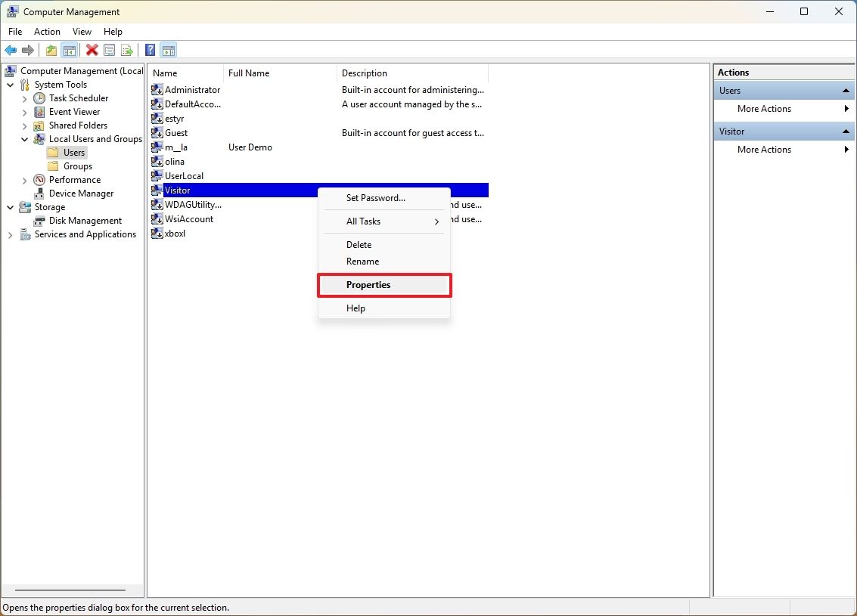The width and height of the screenshot is (857, 616).
Task: Click the tree pane horizontal scrollbar
Action: pos(70,590)
